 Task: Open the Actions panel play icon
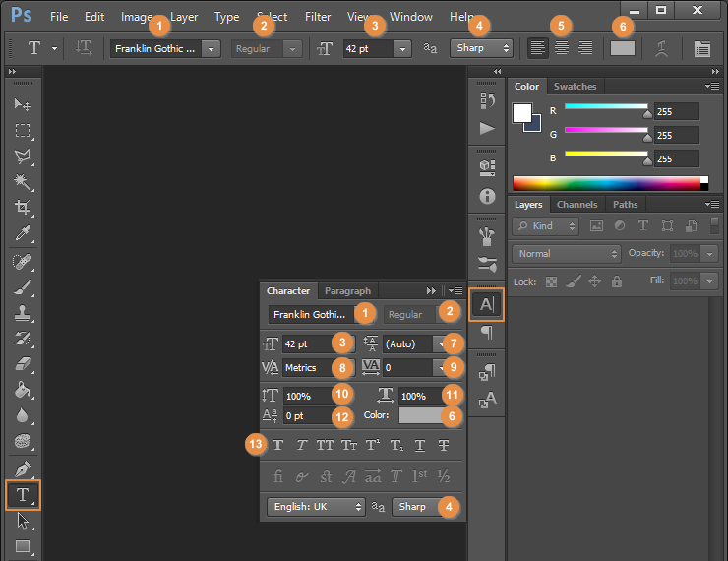tap(487, 128)
